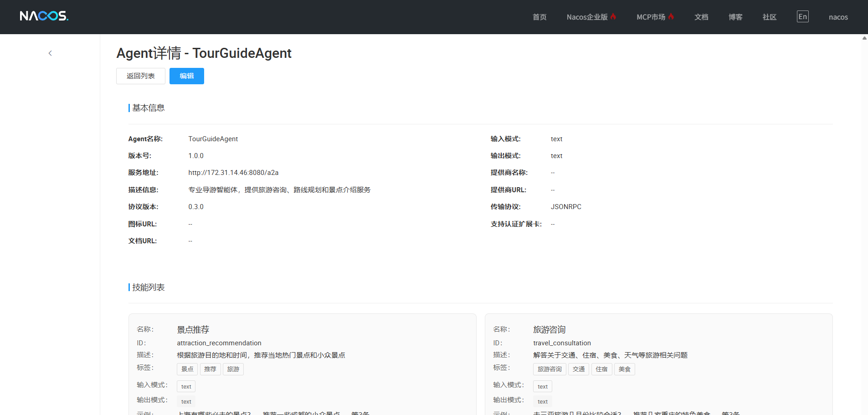The height and width of the screenshot is (415, 868).
Task: Collapse the left sidebar with the chevron
Action: [x=50, y=53]
